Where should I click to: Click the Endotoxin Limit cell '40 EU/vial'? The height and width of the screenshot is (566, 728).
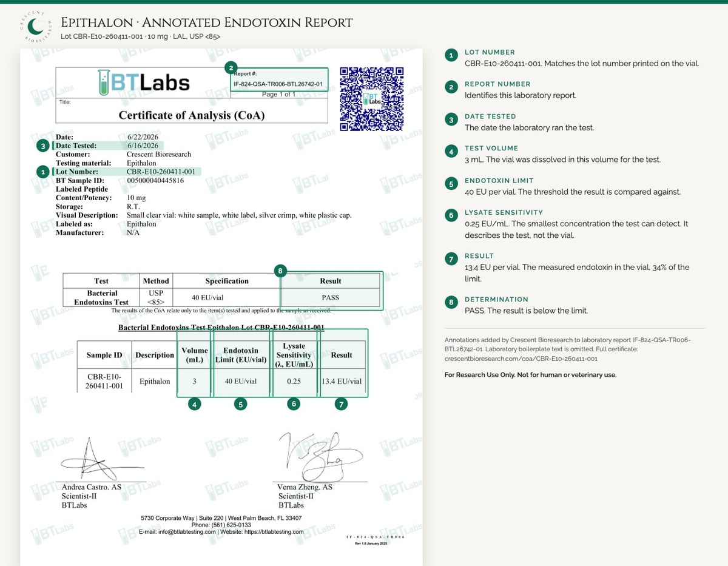point(240,382)
